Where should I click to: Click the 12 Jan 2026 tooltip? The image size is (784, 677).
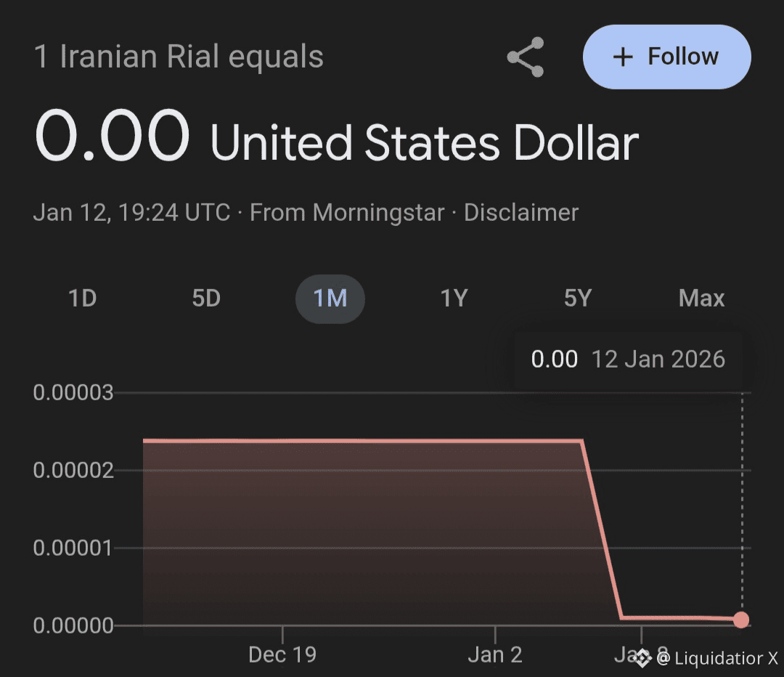628,360
